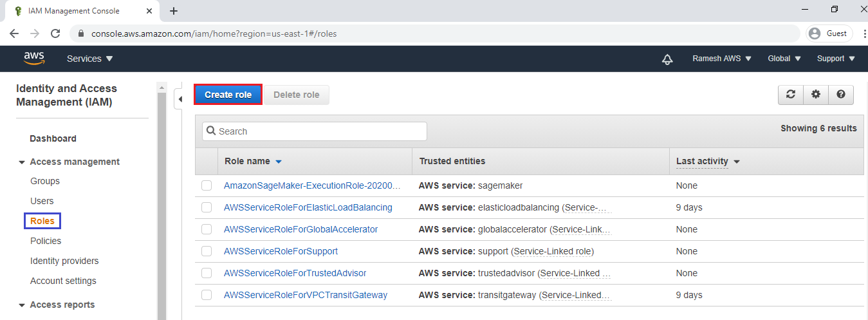
Task: Click the AWS logo home icon
Action: [x=34, y=58]
